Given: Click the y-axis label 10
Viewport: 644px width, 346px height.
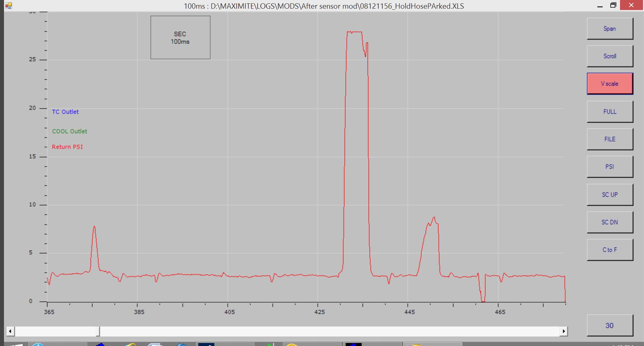Looking at the screenshot, I should [x=32, y=205].
